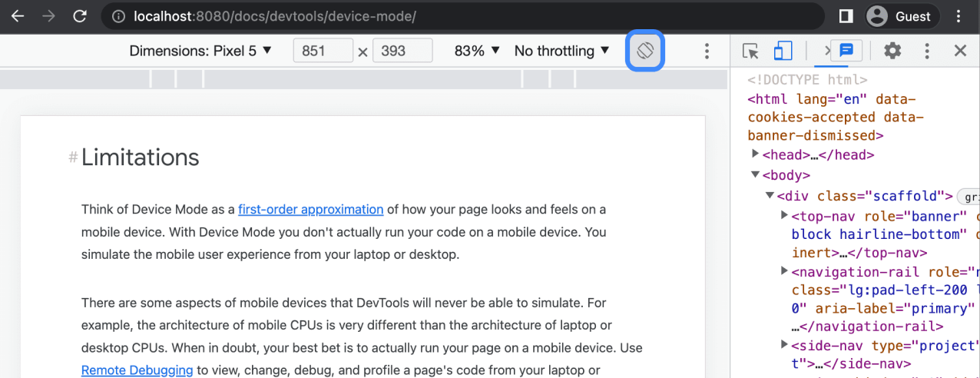Open DevTools settings gear
Screen dimensions: 980x378
coord(892,51)
